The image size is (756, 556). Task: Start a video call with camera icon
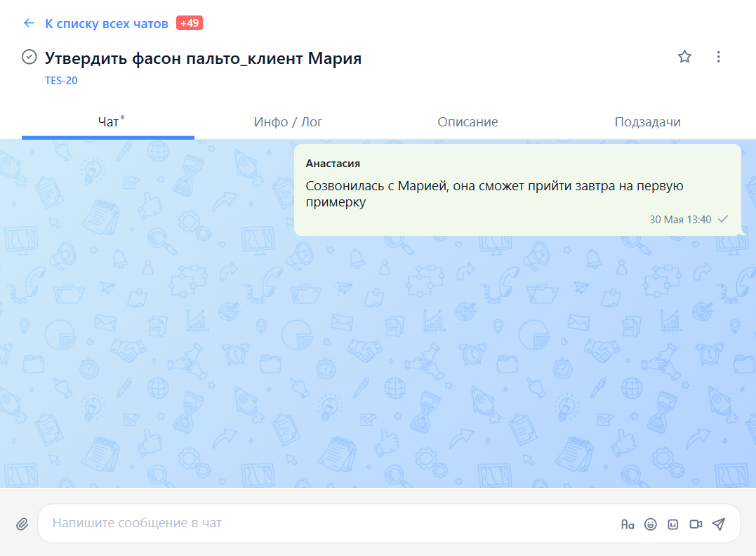coord(696,523)
